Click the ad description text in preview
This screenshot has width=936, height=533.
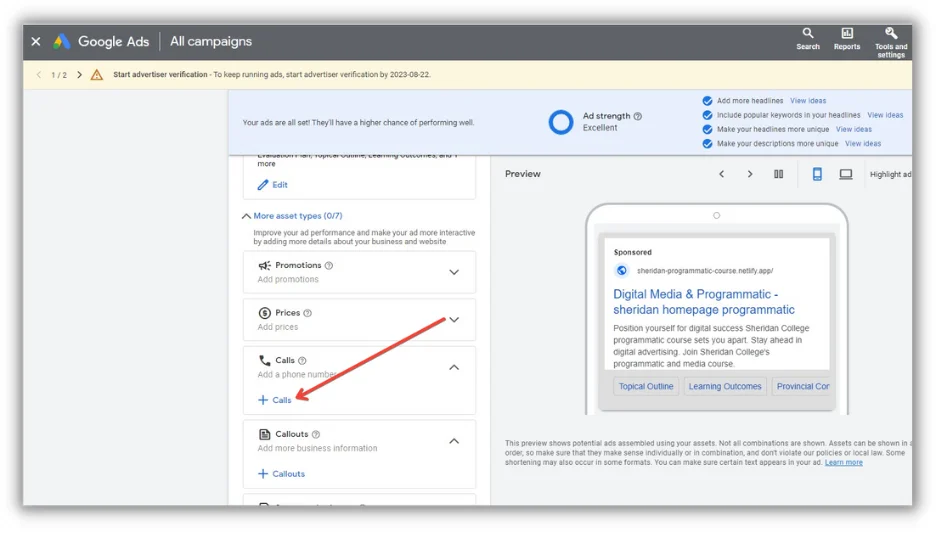[x=711, y=346]
